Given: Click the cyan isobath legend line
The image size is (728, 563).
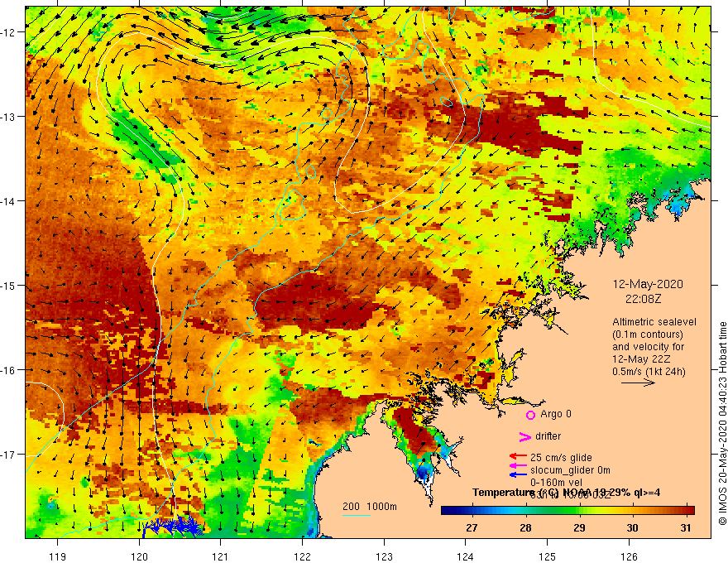Looking at the screenshot, I should 356,515.
